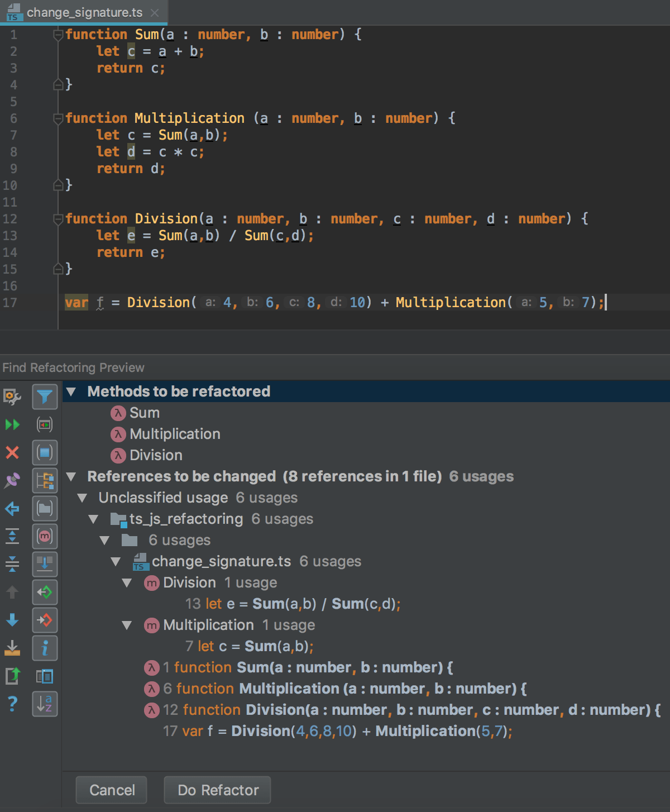Viewport: 670px width, 812px height.
Task: Click change_signature.ts TypeScript file icon in tree
Action: point(140,562)
